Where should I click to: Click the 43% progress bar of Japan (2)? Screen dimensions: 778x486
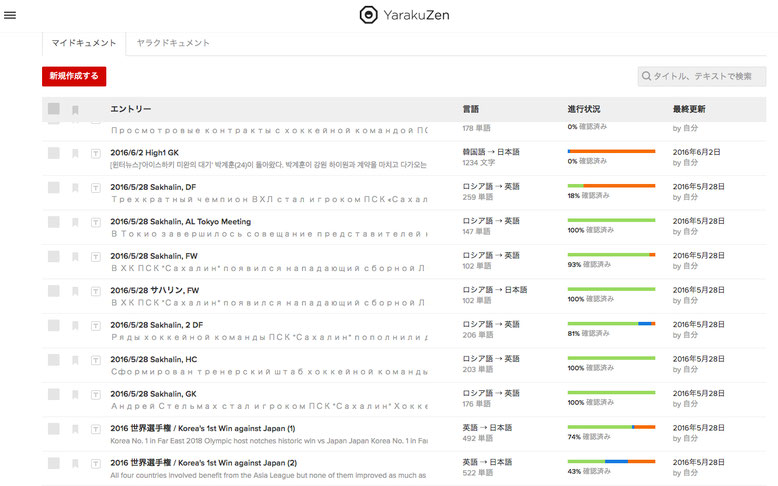pos(611,462)
